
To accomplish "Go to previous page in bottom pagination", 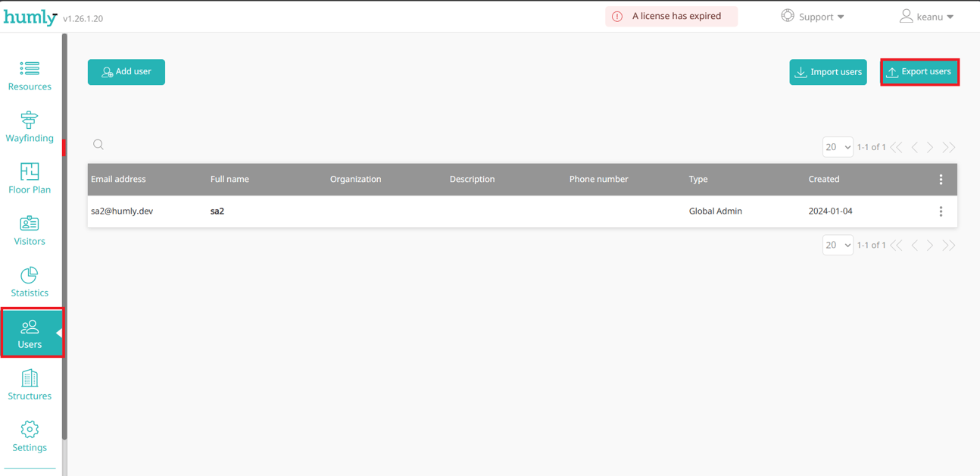I will click(x=915, y=245).
